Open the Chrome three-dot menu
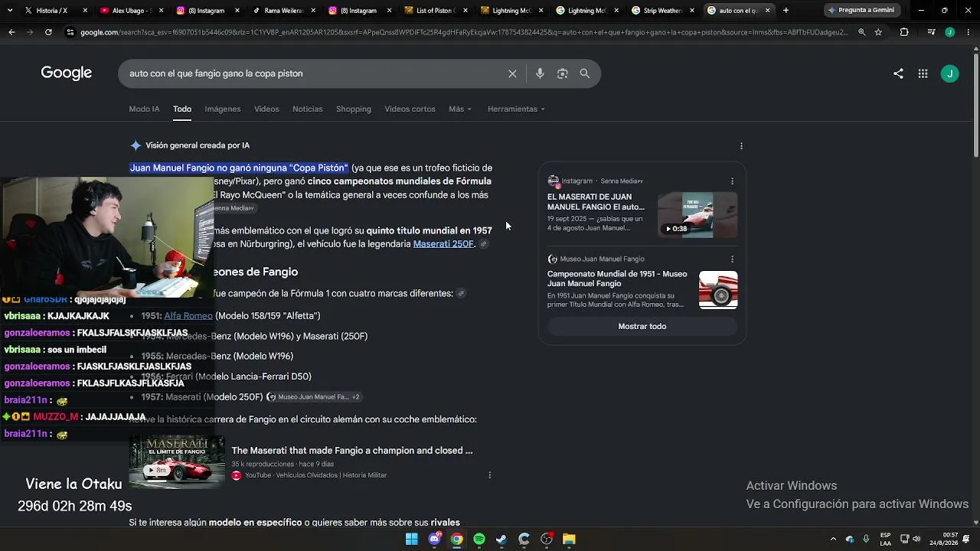980x551 pixels. click(x=968, y=32)
